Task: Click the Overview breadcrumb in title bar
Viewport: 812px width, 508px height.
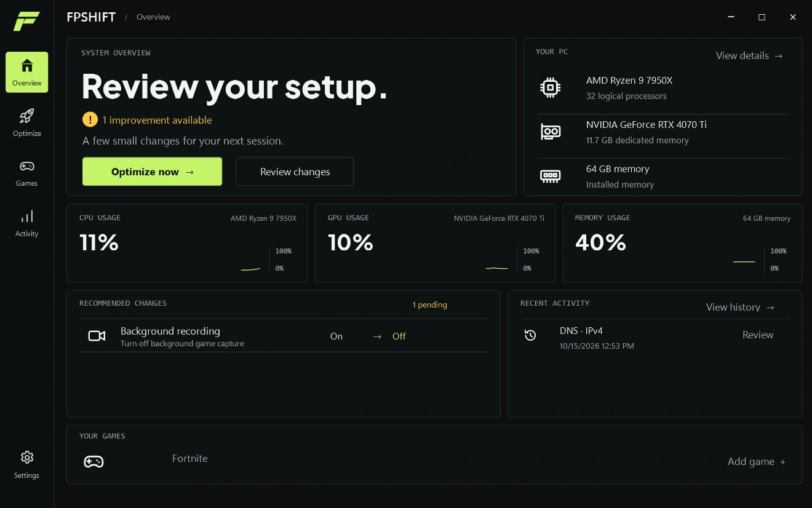Action: tap(153, 17)
